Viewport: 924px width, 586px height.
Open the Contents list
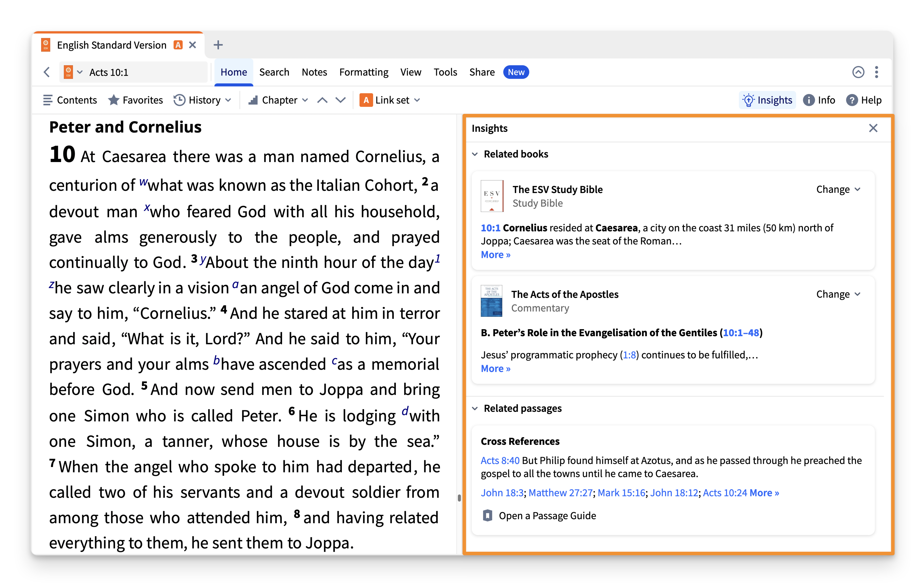(x=70, y=100)
